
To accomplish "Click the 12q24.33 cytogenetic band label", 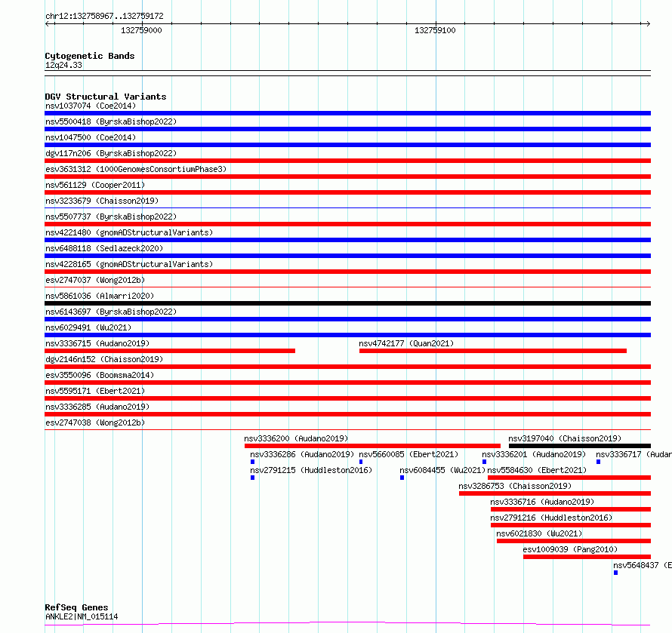I will click(x=63, y=65).
